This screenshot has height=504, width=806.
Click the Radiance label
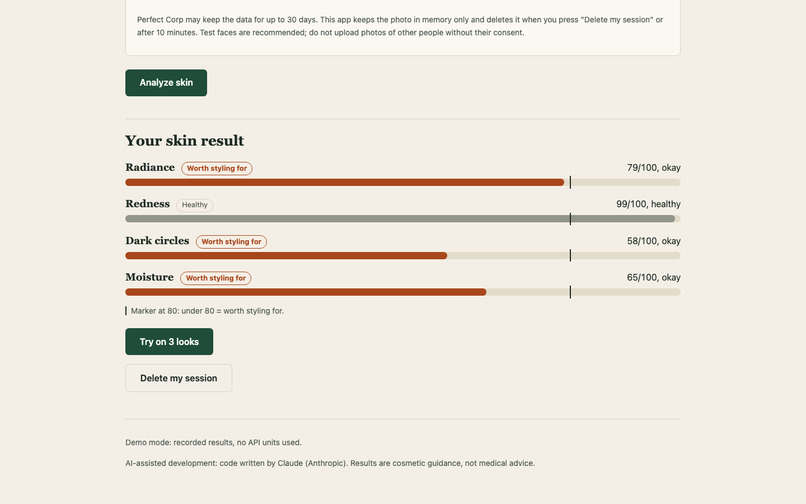tap(150, 167)
